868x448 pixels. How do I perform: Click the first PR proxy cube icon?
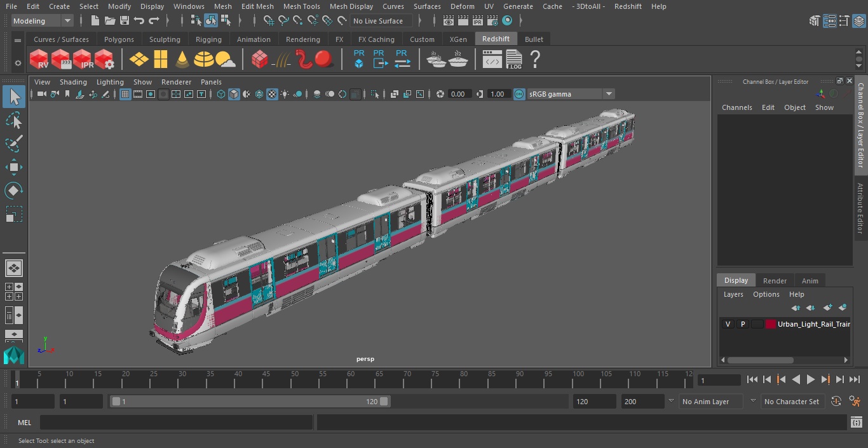point(359,59)
